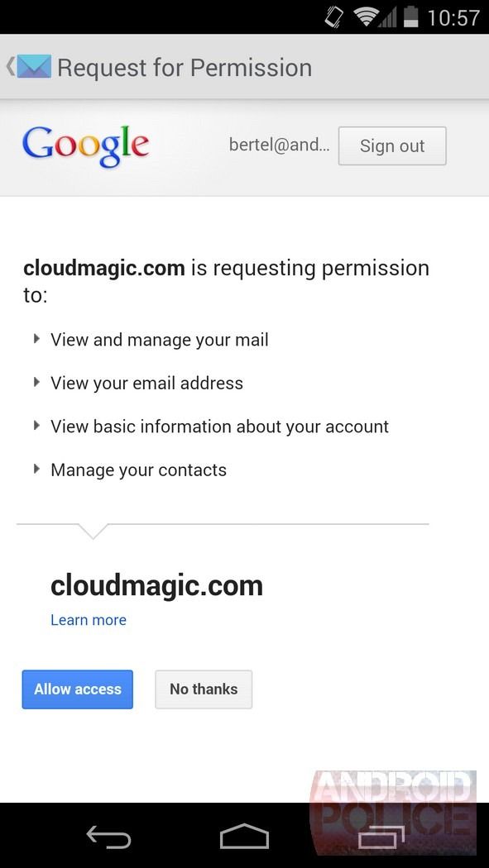
Task: Expand the 'View your email address' permission
Action: tap(36, 382)
